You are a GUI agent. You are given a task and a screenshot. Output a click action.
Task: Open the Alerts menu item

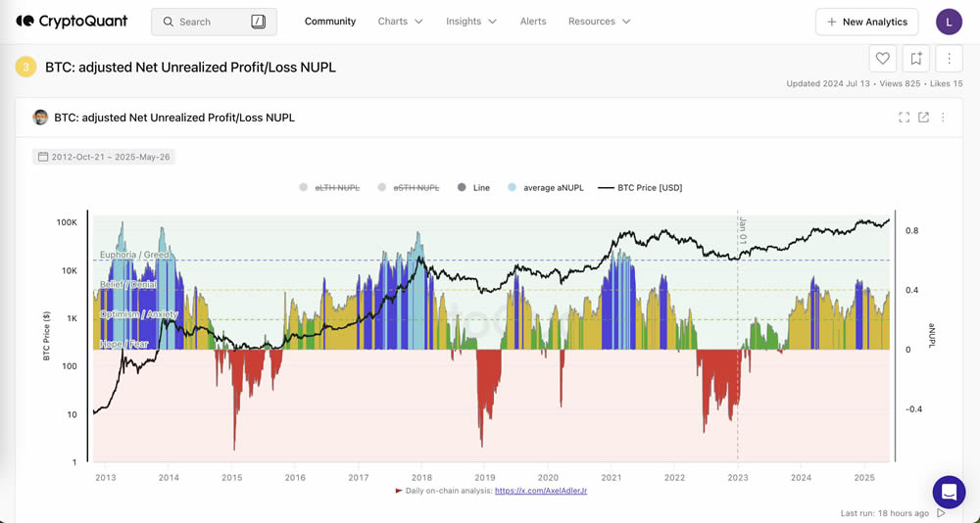[x=533, y=22]
